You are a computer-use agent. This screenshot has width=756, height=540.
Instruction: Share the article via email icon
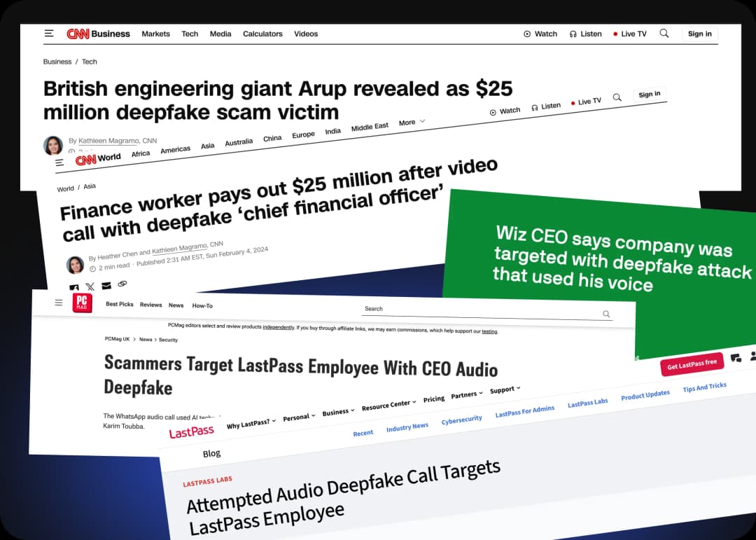point(106,285)
